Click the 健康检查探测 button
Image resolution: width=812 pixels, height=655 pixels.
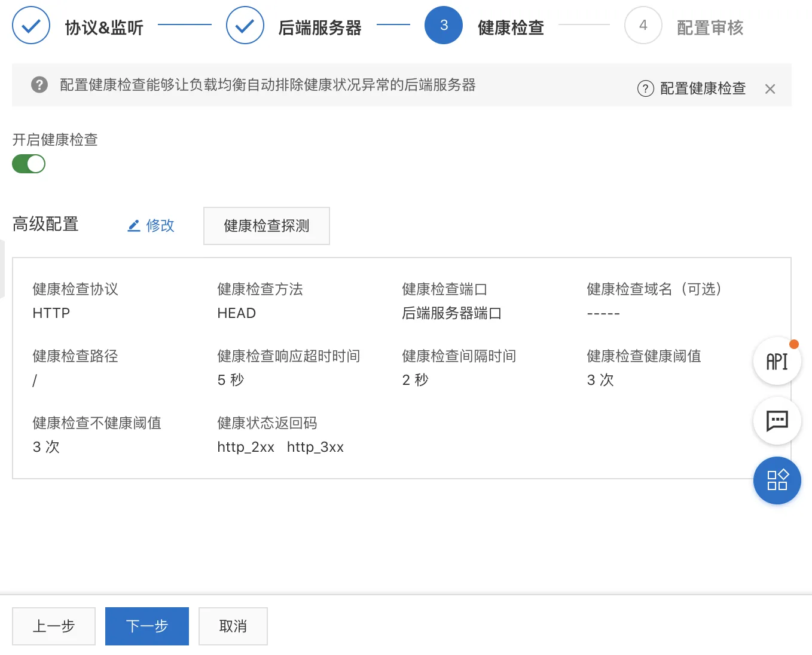tap(267, 226)
